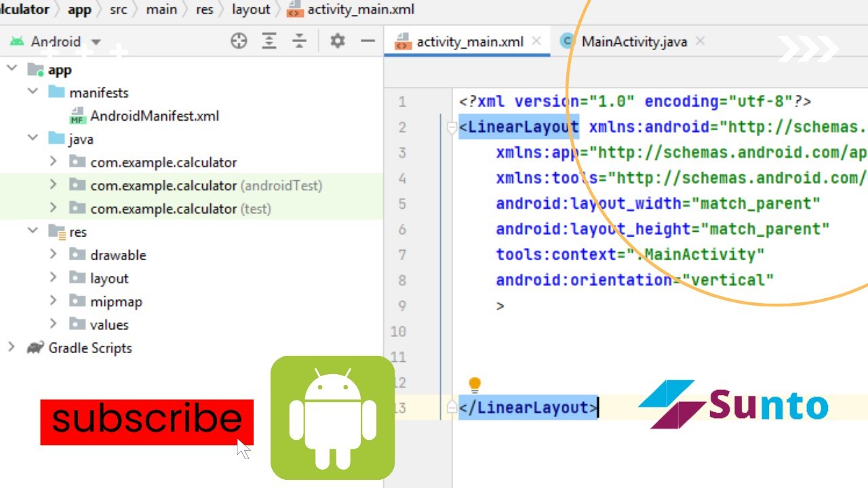Click the activity_main.xml breadcrumb

(351, 9)
